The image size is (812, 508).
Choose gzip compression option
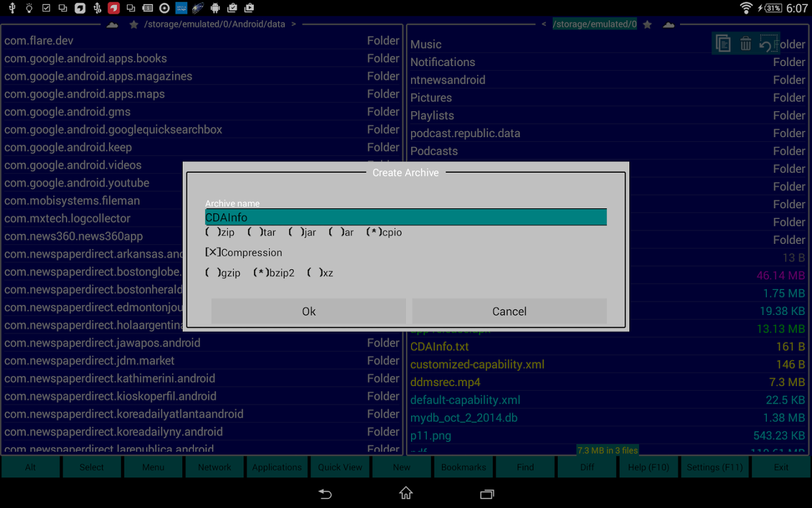[x=223, y=273]
